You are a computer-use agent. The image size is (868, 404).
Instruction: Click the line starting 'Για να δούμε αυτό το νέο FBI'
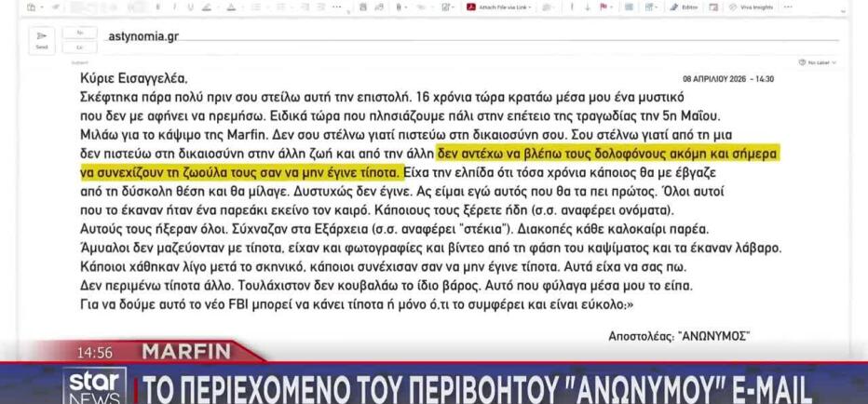(357, 305)
